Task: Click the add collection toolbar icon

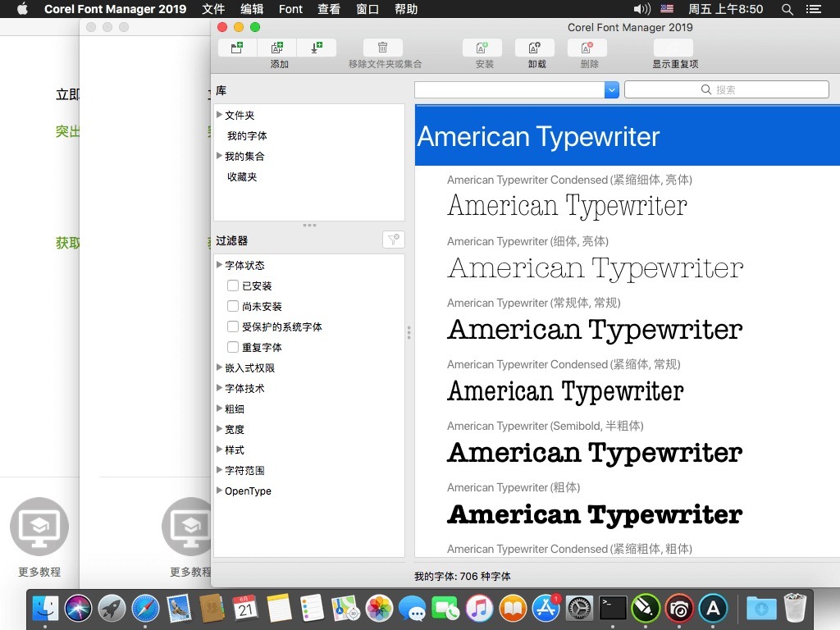Action: point(277,48)
